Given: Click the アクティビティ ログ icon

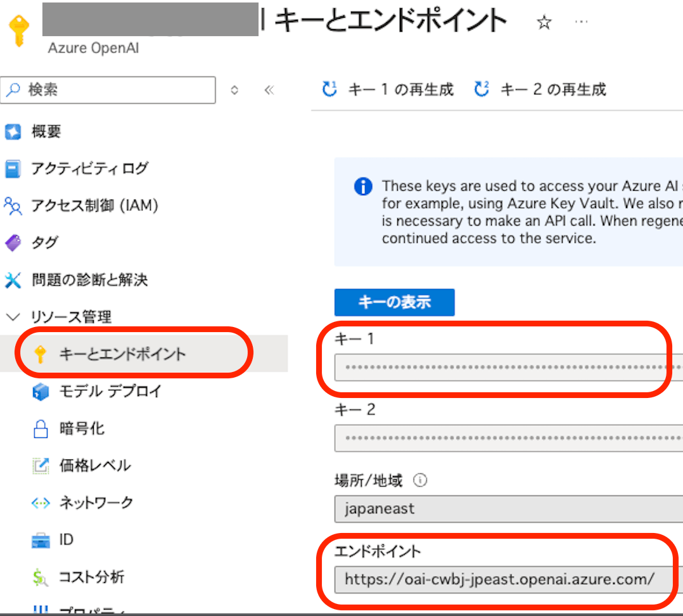Looking at the screenshot, I should coord(13,169).
